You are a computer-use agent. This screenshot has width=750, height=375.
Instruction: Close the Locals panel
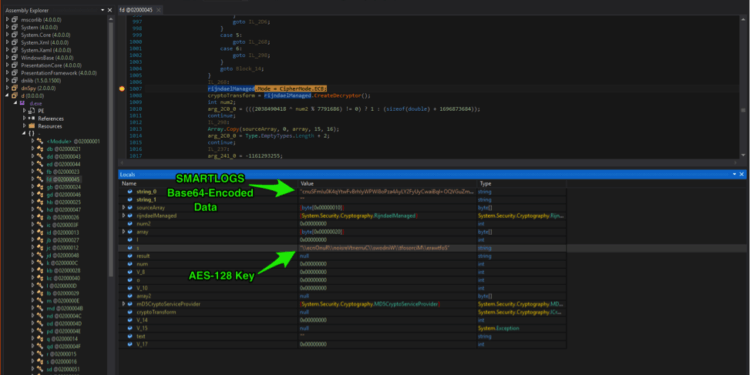coord(741,175)
